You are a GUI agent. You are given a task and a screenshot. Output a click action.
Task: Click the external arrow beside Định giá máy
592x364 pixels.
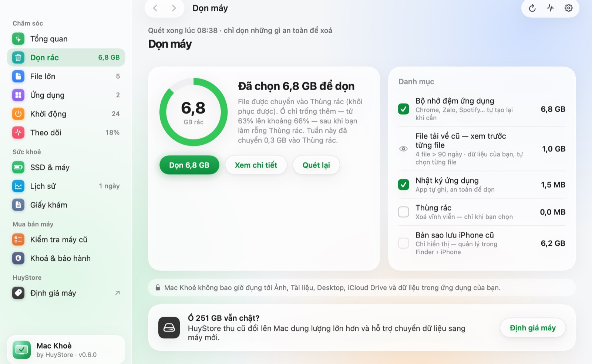(x=117, y=293)
